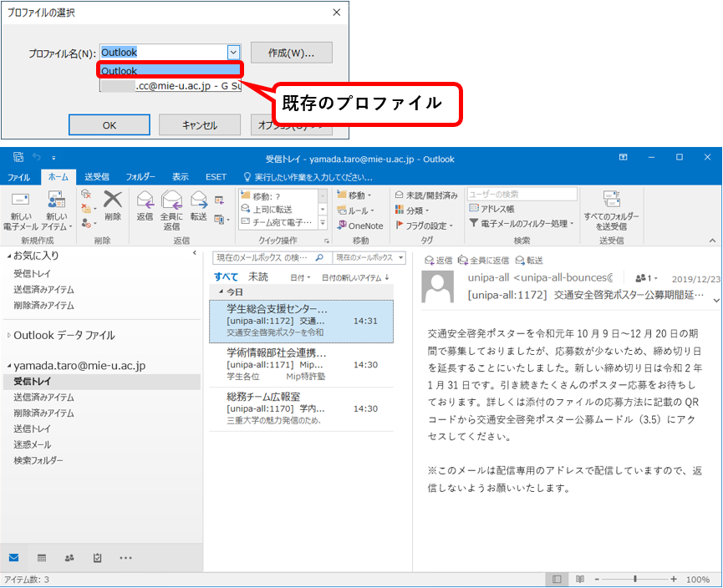Open the 新しいアイテム menu in the ribbon
This screenshot has width=723, height=588.
click(x=57, y=211)
